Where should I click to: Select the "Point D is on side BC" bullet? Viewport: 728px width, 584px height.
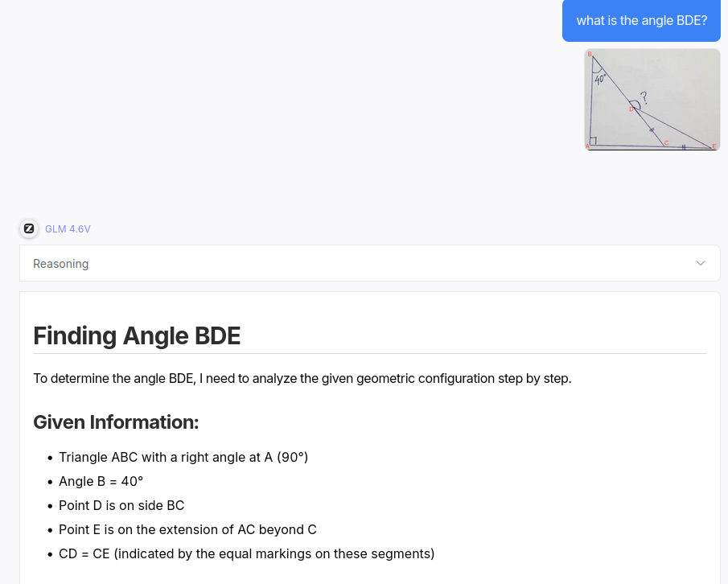click(121, 506)
